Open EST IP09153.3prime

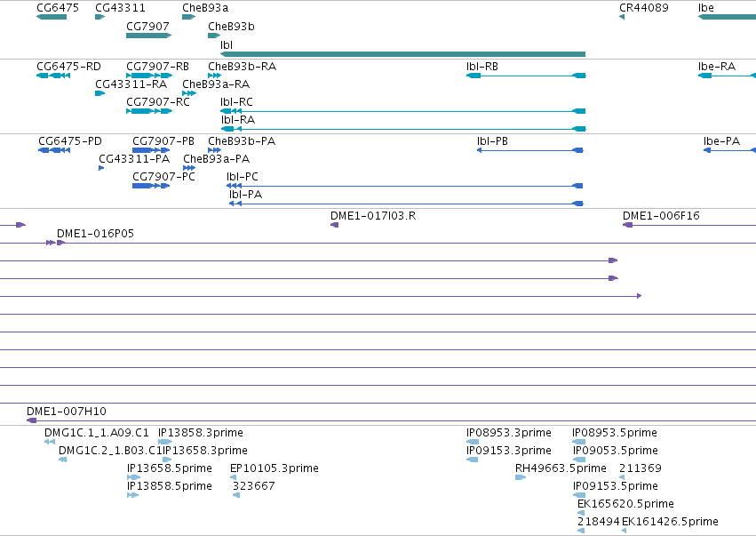473,460
